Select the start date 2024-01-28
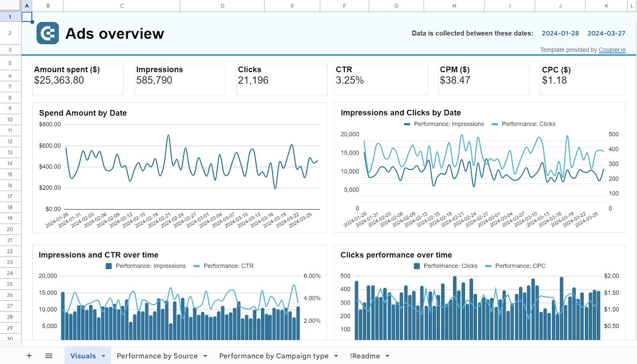This screenshot has height=364, width=637. pos(560,33)
